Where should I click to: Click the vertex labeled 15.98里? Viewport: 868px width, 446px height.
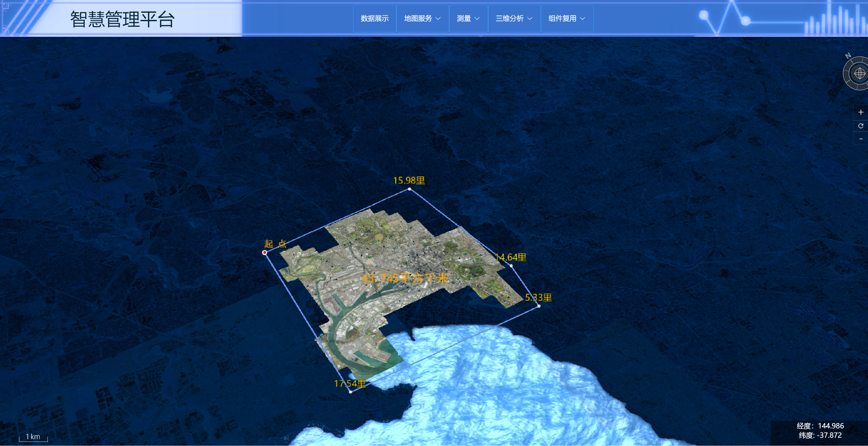pyautogui.click(x=409, y=189)
